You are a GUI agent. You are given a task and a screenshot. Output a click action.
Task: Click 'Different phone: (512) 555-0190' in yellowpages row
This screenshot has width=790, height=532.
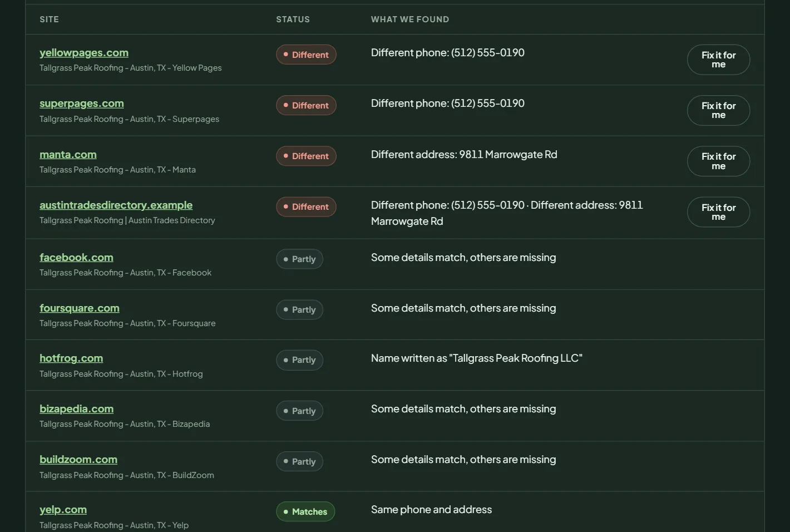[448, 53]
